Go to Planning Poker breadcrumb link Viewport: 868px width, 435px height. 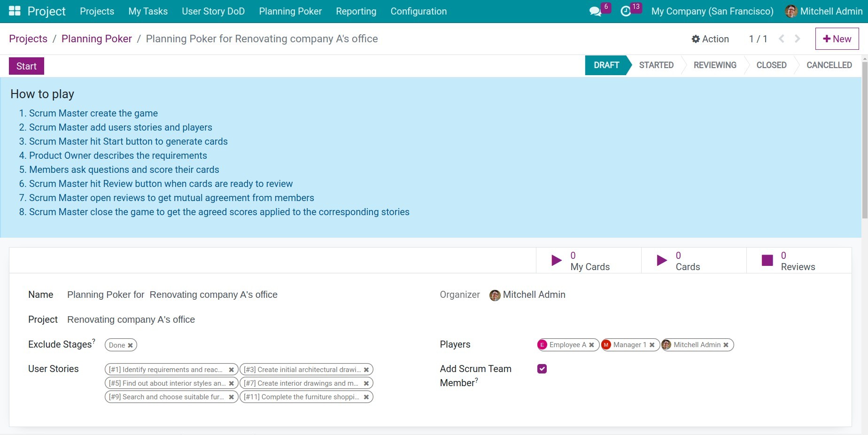97,39
